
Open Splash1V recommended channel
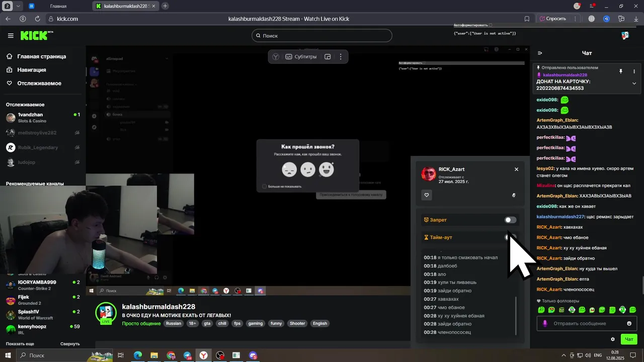[x=43, y=315]
